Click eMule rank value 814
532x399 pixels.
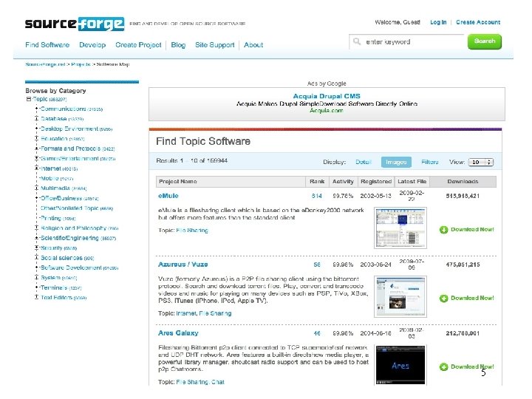point(316,196)
